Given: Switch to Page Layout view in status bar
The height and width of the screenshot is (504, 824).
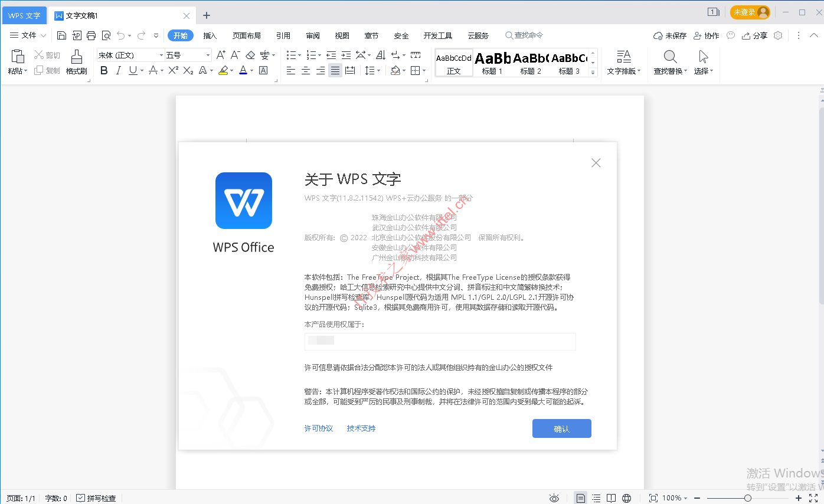Looking at the screenshot, I should [x=581, y=498].
